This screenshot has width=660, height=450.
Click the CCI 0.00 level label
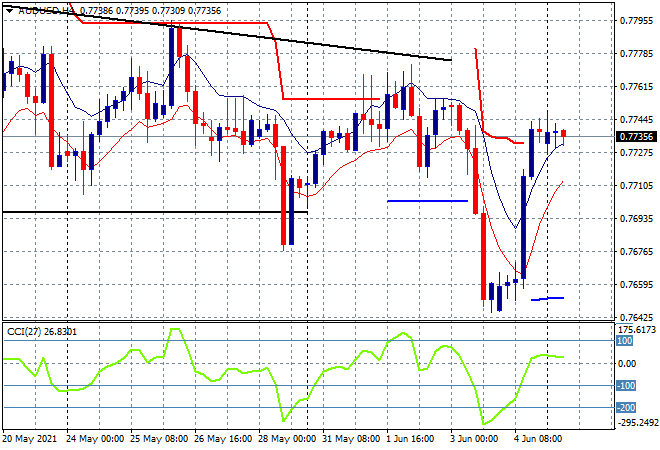(x=627, y=364)
